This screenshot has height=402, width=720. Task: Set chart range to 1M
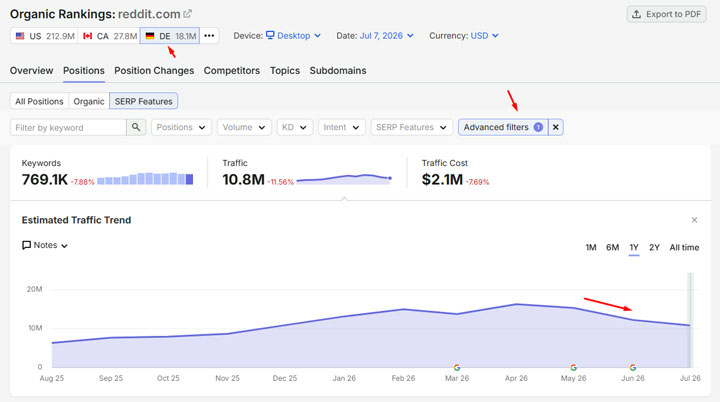click(591, 248)
